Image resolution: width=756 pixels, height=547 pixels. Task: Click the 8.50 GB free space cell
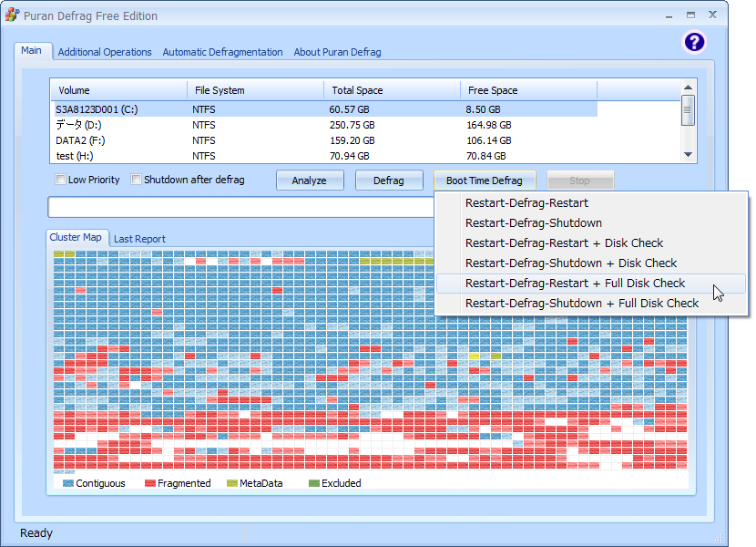click(483, 109)
